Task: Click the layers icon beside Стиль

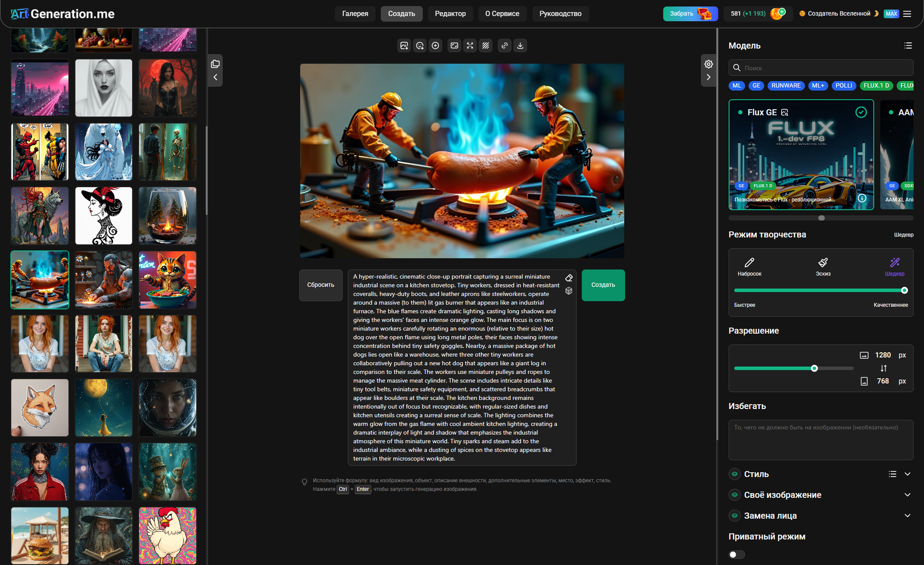Action: click(x=734, y=475)
